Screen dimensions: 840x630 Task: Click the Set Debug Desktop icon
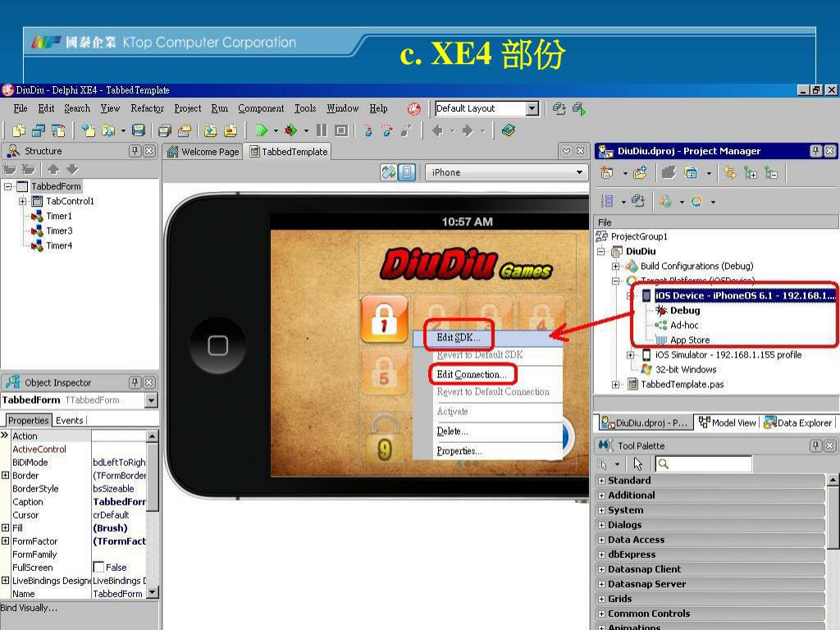pos(579,109)
